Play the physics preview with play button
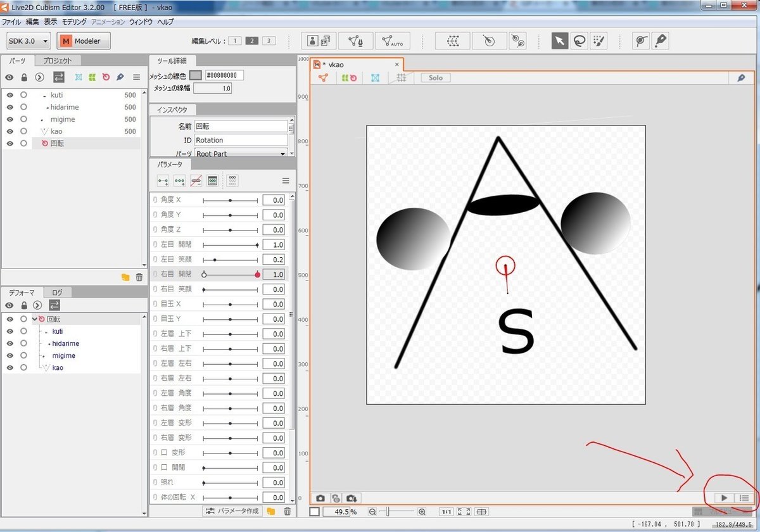The image size is (760, 532). [x=725, y=498]
